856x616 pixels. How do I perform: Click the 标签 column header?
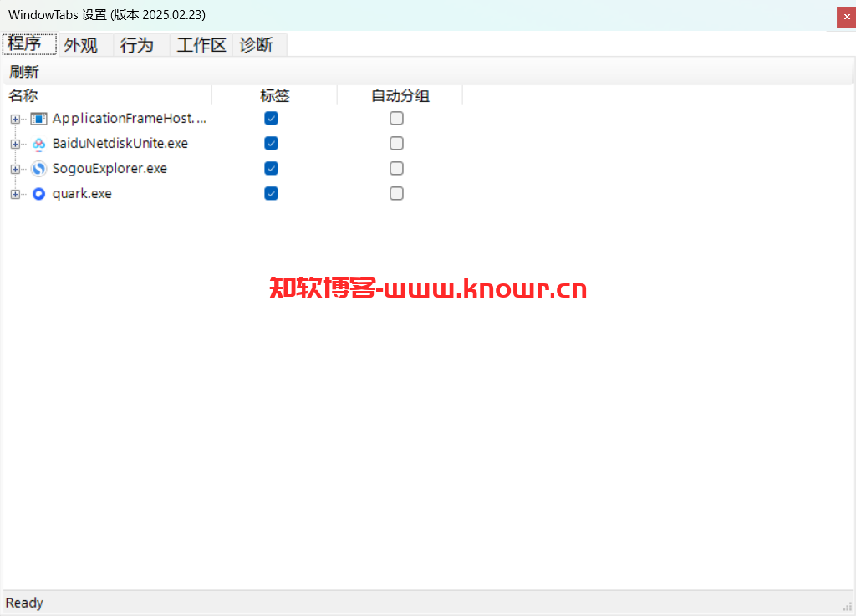coord(274,96)
